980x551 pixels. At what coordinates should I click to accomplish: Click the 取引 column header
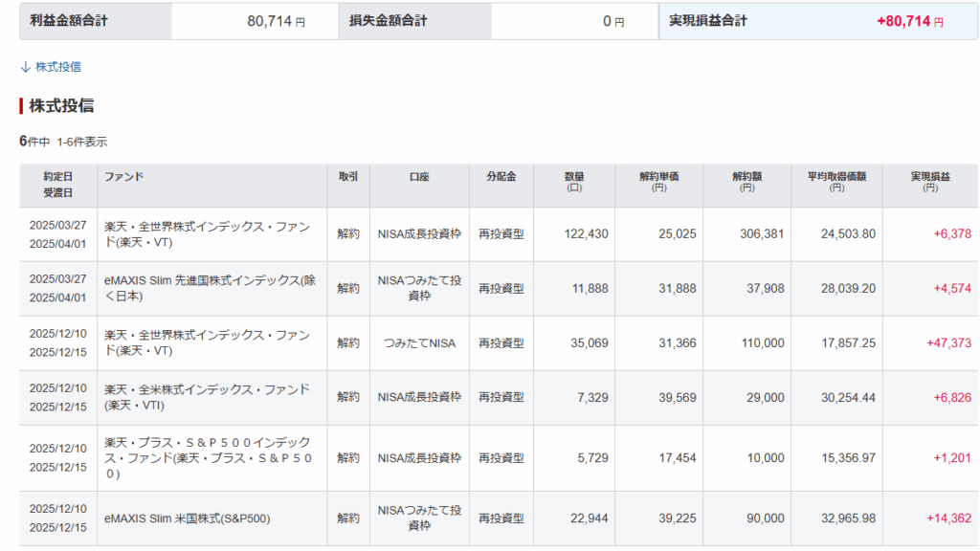348,177
